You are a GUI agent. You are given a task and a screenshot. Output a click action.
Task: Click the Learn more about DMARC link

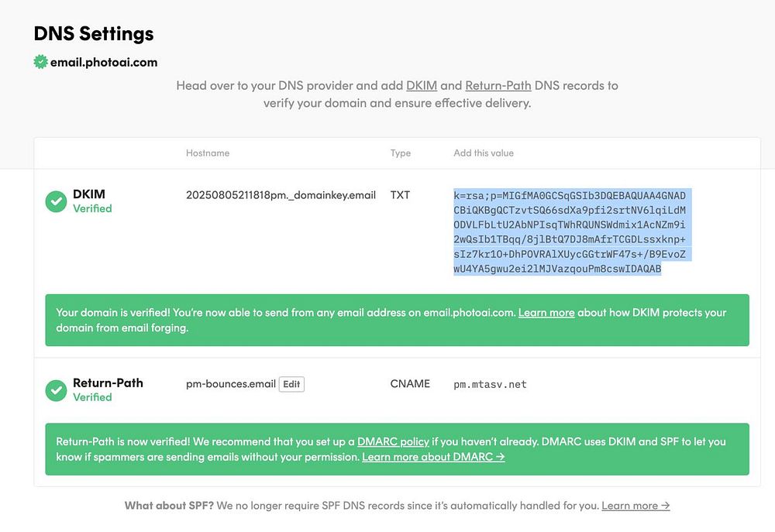[433, 457]
